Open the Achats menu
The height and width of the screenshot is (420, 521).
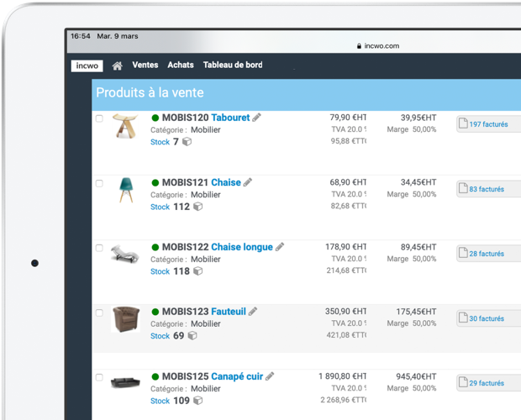(180, 66)
